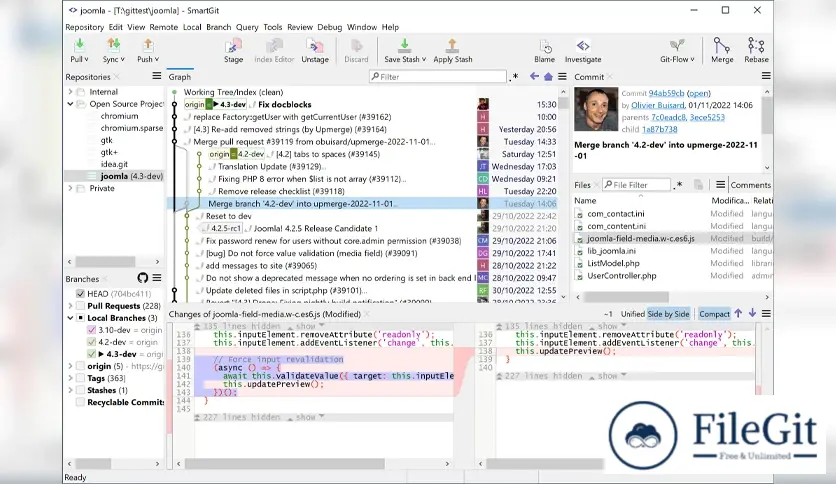
Task: Select the ListModel.php file row
Action: (x=673, y=263)
